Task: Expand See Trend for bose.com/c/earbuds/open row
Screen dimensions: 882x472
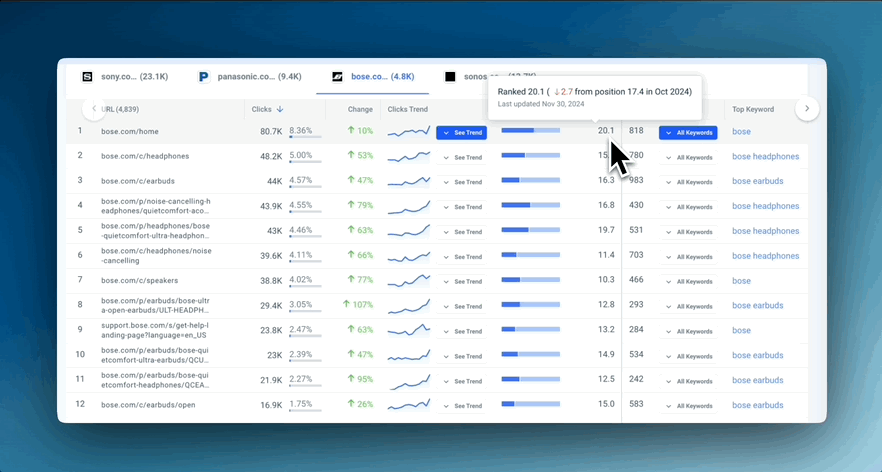Action: click(x=462, y=406)
